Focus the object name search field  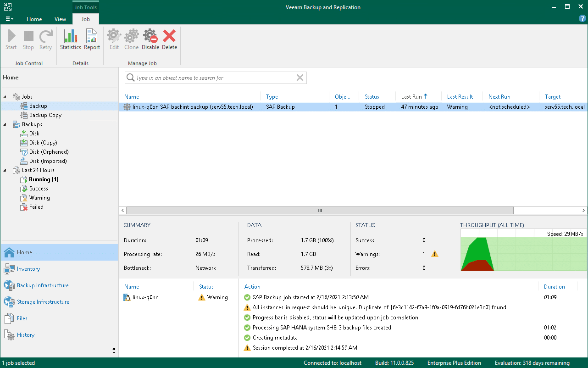[x=215, y=78]
